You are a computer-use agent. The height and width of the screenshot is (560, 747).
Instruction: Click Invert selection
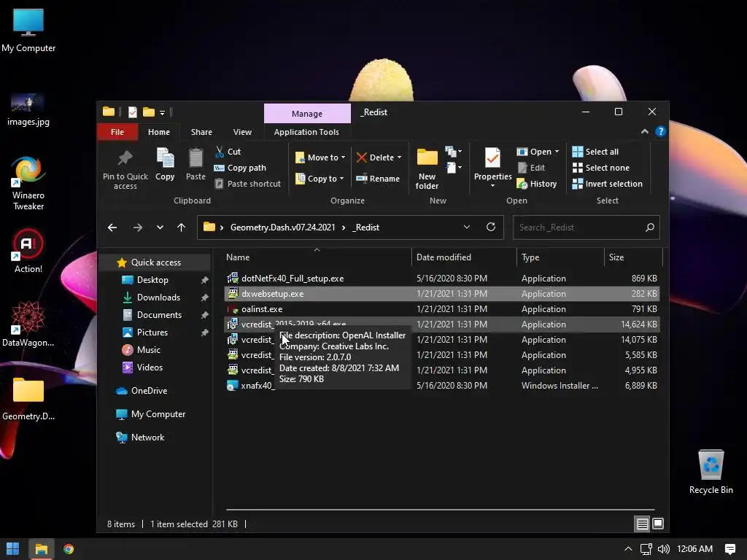(x=607, y=184)
